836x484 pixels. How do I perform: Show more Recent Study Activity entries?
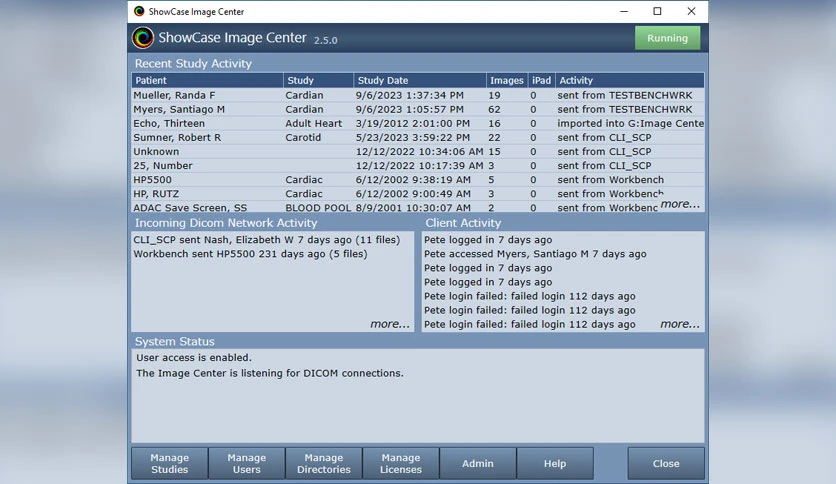[x=680, y=204]
